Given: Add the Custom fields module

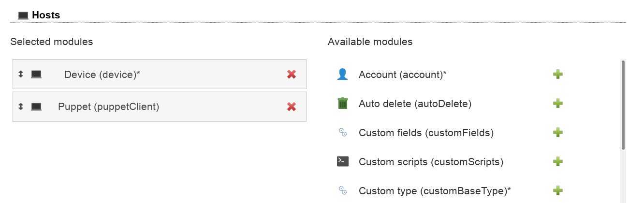Looking at the screenshot, I should tap(557, 132).
